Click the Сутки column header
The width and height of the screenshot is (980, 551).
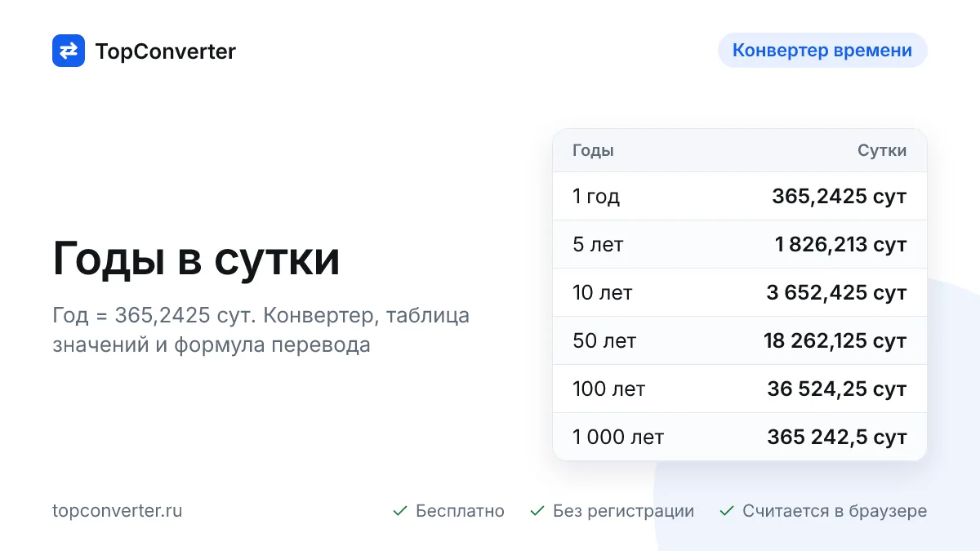tap(882, 150)
